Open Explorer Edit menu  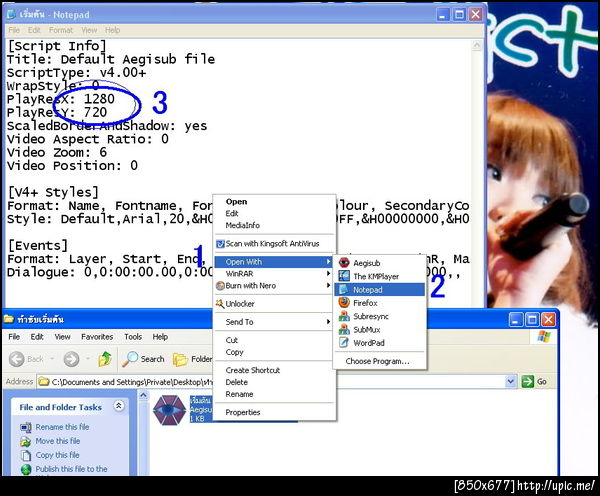coord(37,337)
